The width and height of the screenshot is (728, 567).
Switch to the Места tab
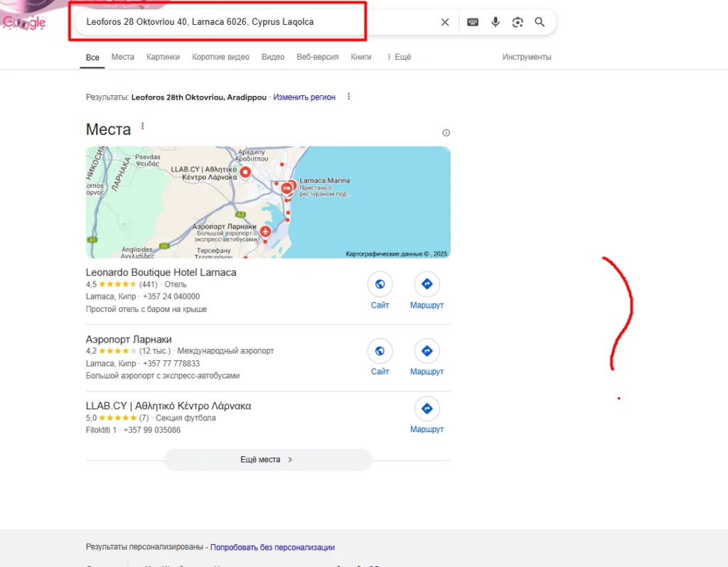pyautogui.click(x=122, y=57)
